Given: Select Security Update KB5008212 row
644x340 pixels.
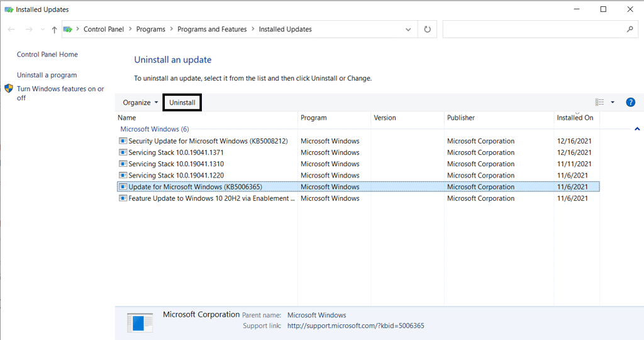Looking at the screenshot, I should point(358,141).
